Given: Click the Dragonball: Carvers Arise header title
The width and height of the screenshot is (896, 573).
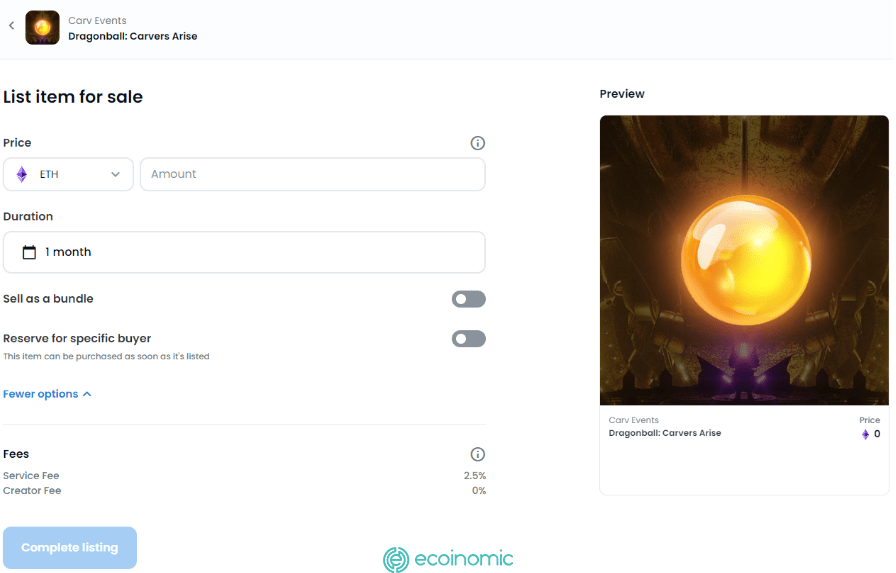Looking at the screenshot, I should pos(133,36).
